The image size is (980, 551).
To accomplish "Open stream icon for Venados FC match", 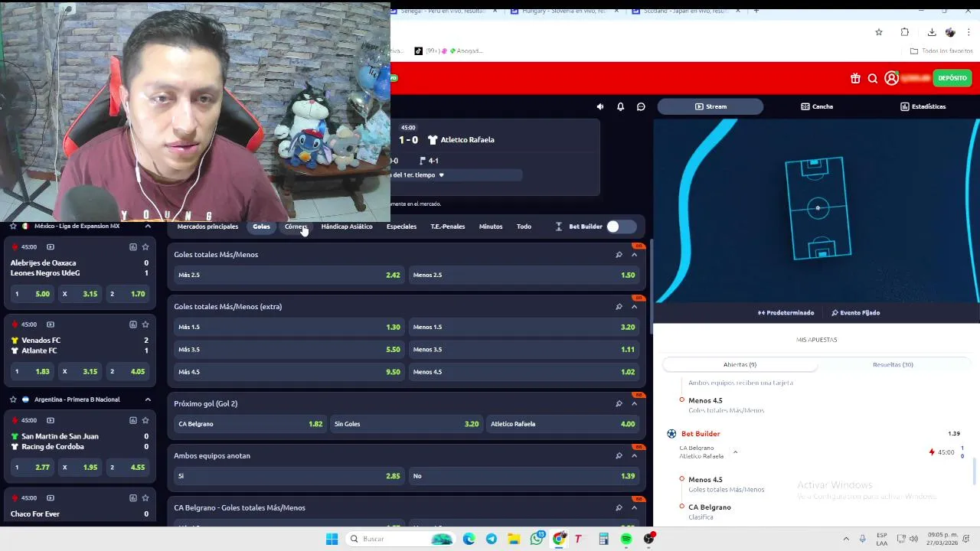I will click(x=51, y=324).
